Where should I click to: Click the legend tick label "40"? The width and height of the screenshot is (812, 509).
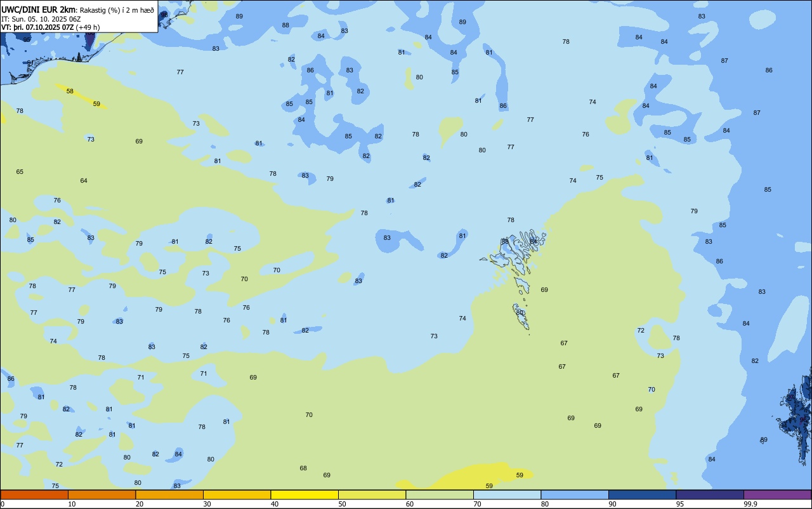(274, 504)
